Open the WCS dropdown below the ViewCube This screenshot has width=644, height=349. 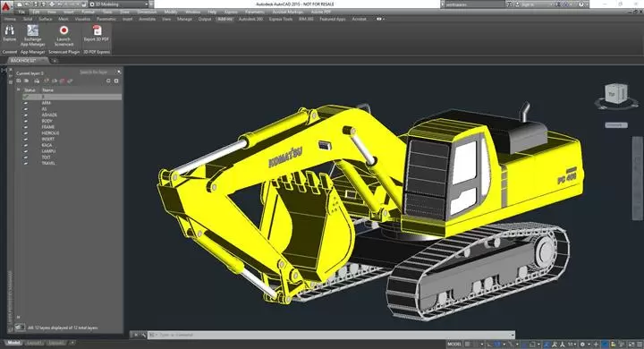(616, 125)
